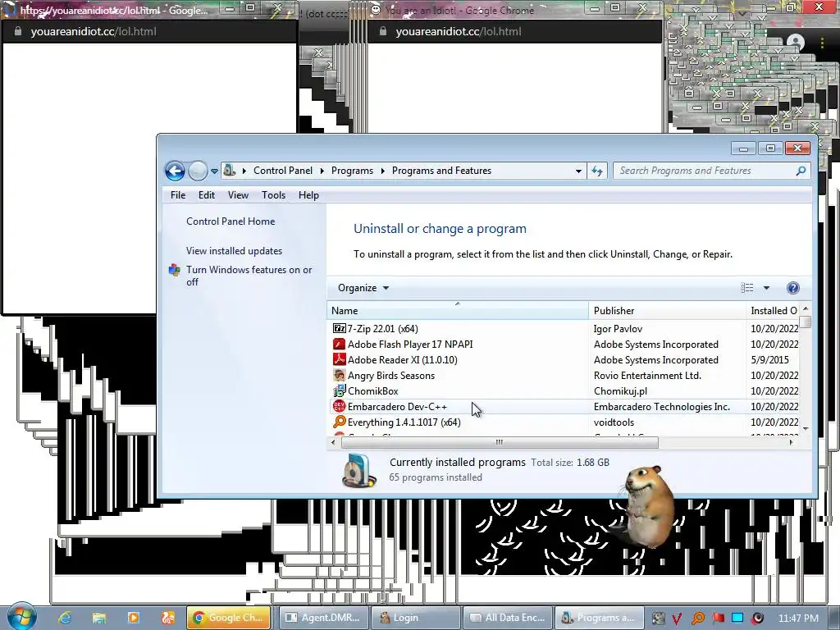Switch to All Data Enc... taskbar button
840x630 pixels.
coord(507,618)
